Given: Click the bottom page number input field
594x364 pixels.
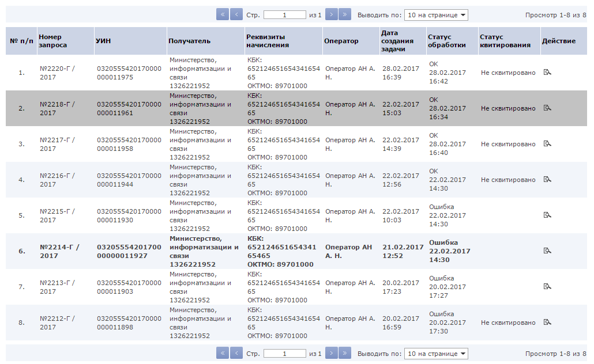Looking at the screenshot, I should pos(284,354).
